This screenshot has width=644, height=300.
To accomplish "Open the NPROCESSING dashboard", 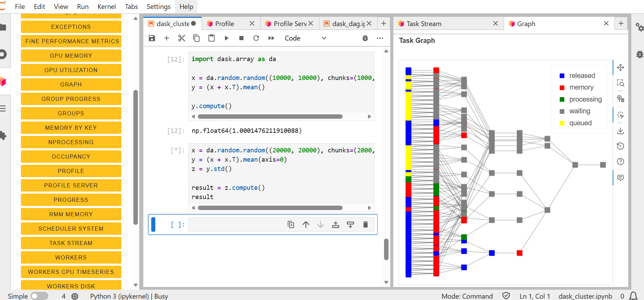I will [x=71, y=142].
